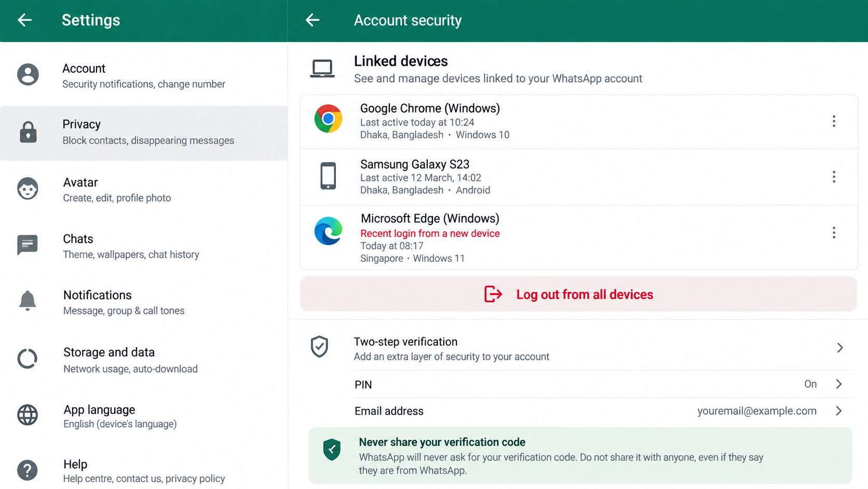Expand Two-step verification chevron
This screenshot has height=489, width=868.
pos(839,348)
